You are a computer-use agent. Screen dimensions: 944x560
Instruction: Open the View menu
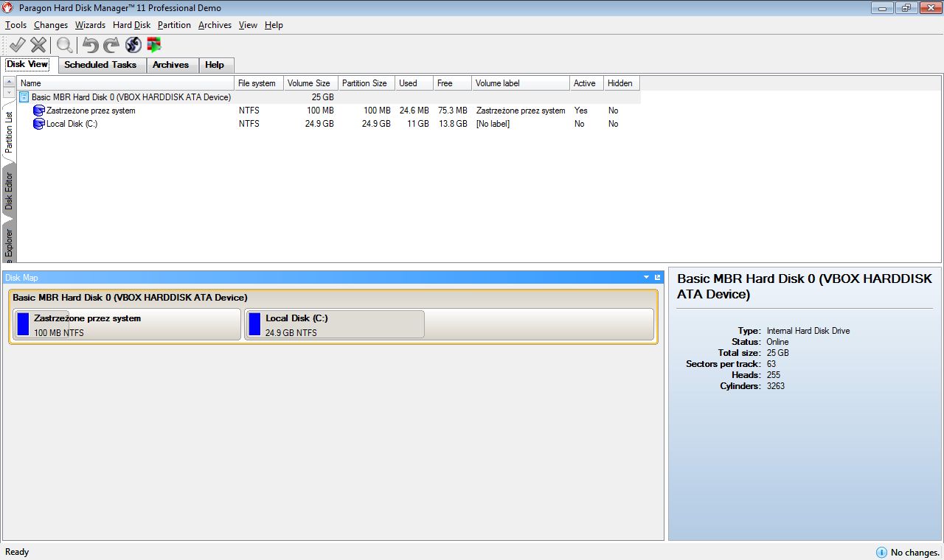tap(248, 25)
